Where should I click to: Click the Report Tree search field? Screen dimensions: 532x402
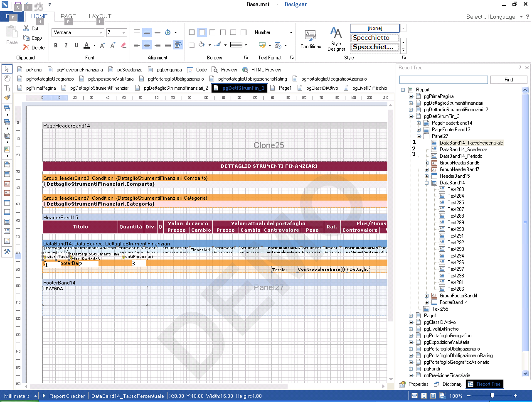(443, 80)
